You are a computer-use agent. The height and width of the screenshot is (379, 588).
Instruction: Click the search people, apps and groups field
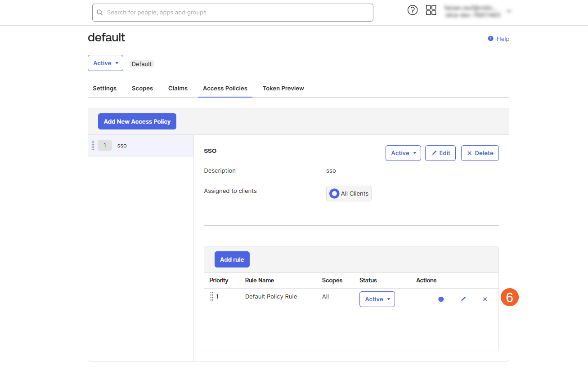coord(233,13)
